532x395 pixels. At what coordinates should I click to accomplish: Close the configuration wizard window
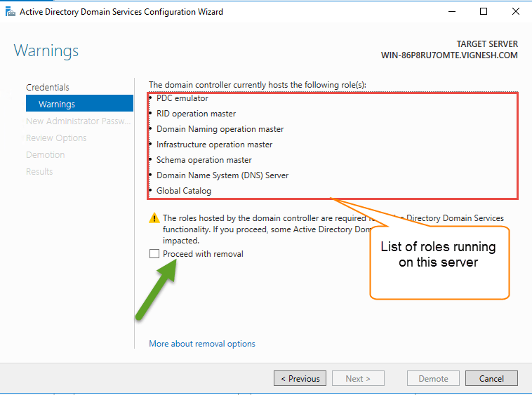(x=516, y=11)
